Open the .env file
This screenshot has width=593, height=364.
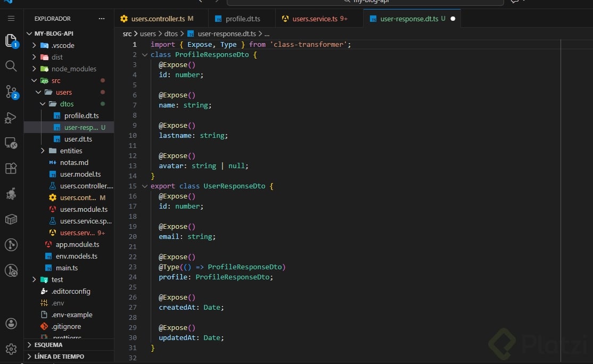[69, 303]
